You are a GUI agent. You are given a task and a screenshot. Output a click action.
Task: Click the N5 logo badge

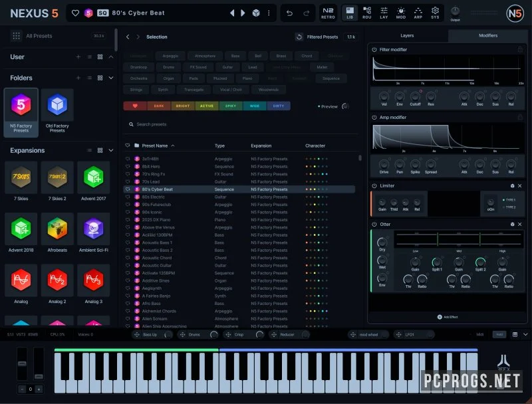(x=515, y=13)
